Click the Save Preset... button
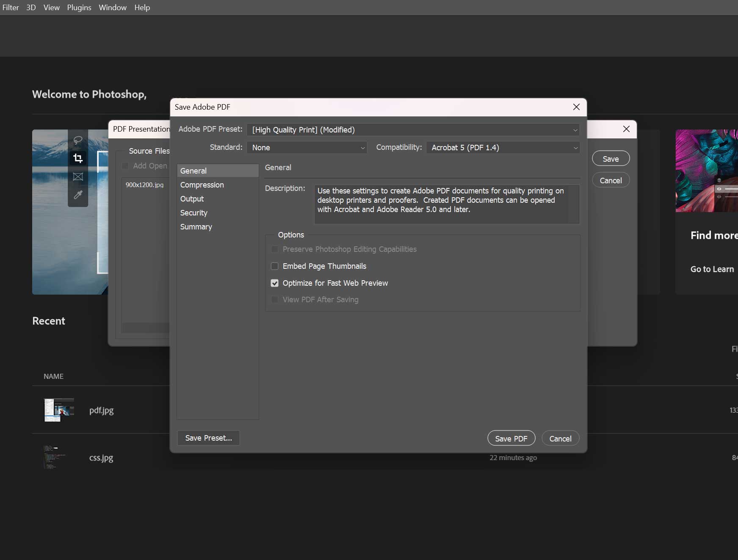 click(x=208, y=438)
